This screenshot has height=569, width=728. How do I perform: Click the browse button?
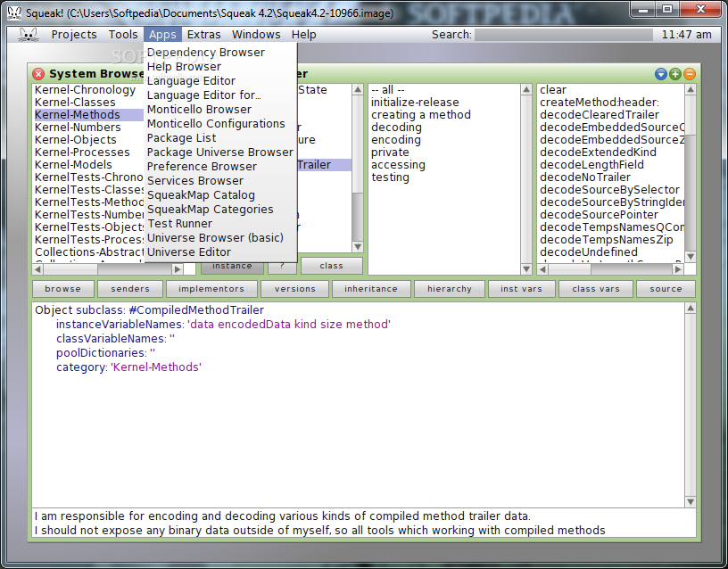[x=63, y=289]
